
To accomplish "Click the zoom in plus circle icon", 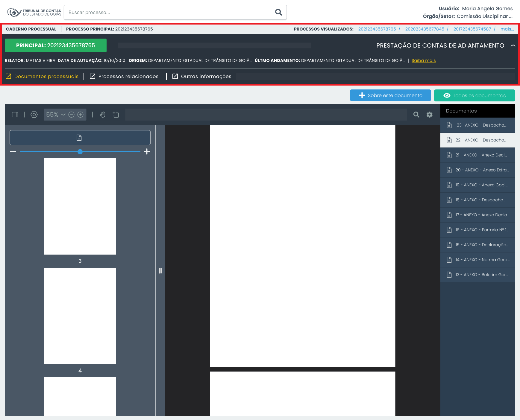I will [81, 115].
